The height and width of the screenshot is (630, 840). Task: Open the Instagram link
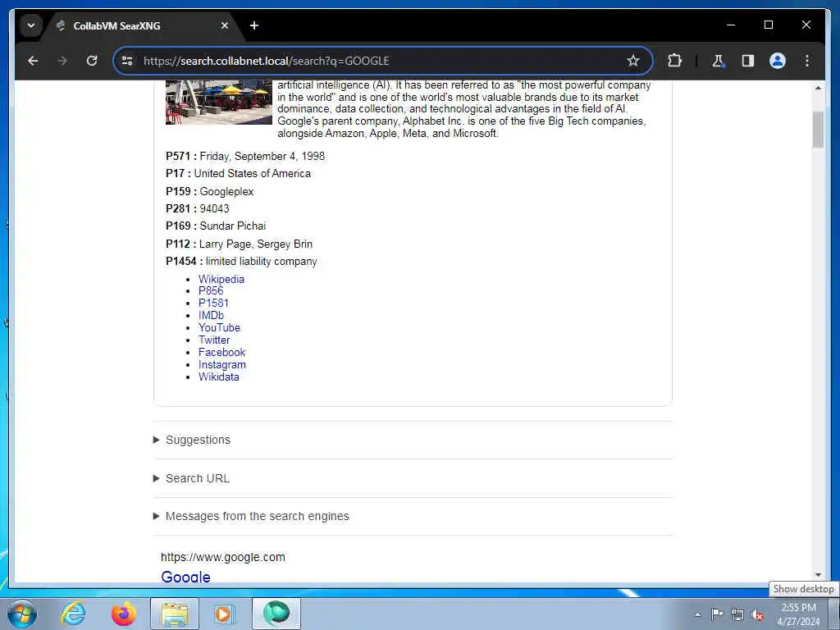[221, 365]
